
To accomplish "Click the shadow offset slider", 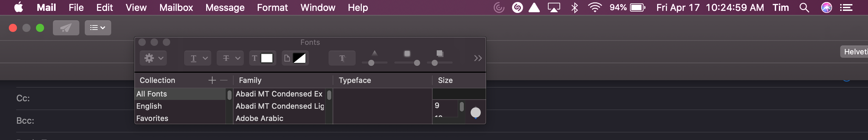I will coord(439,63).
